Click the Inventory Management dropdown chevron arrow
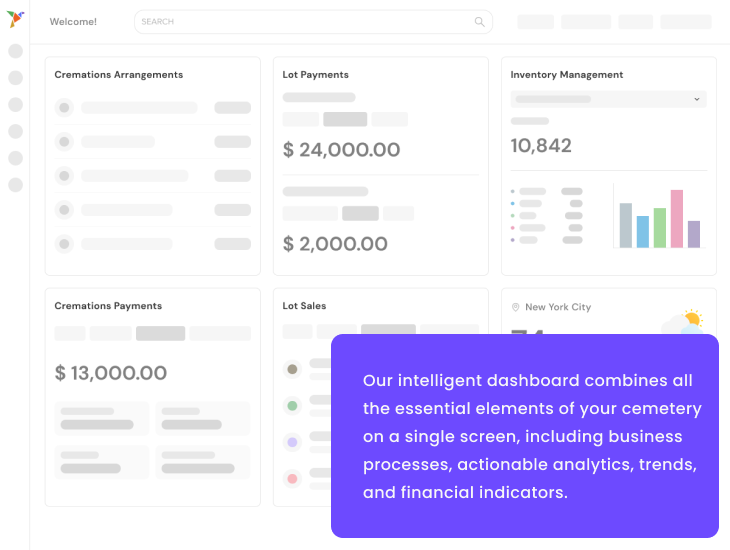 click(697, 99)
